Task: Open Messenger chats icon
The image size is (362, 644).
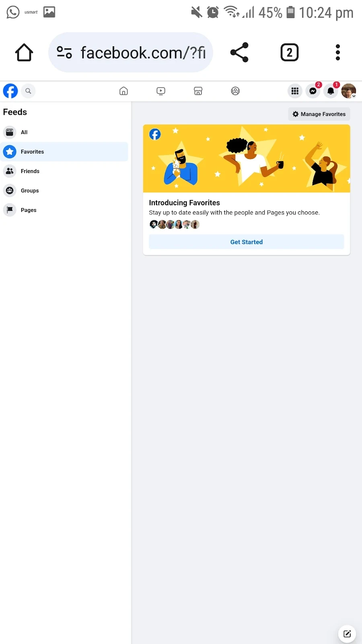Action: [x=313, y=91]
